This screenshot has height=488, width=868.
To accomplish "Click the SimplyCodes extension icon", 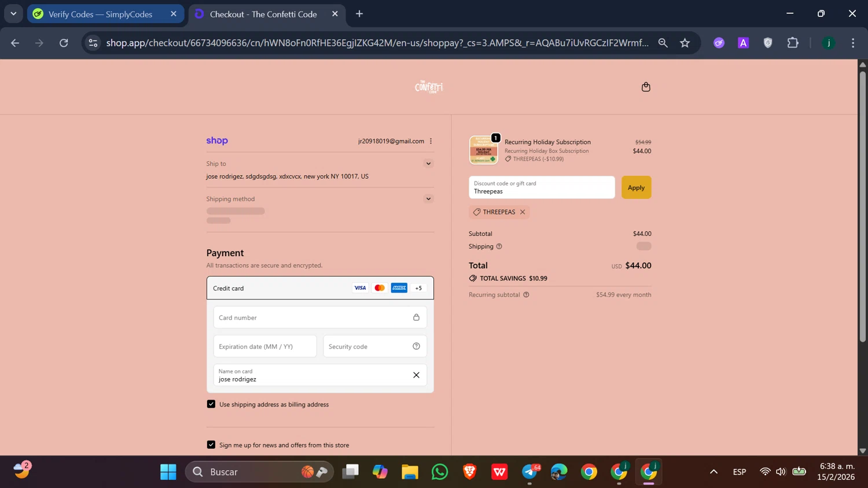I will 719,43.
